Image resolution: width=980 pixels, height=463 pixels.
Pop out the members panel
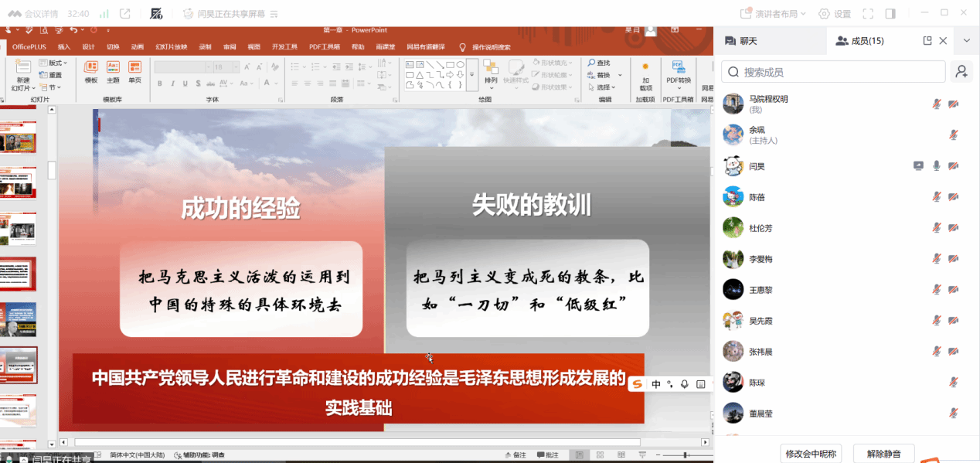point(927,41)
